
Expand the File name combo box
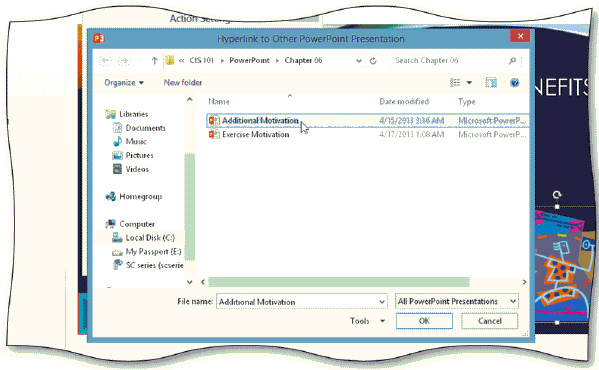pyautogui.click(x=382, y=302)
